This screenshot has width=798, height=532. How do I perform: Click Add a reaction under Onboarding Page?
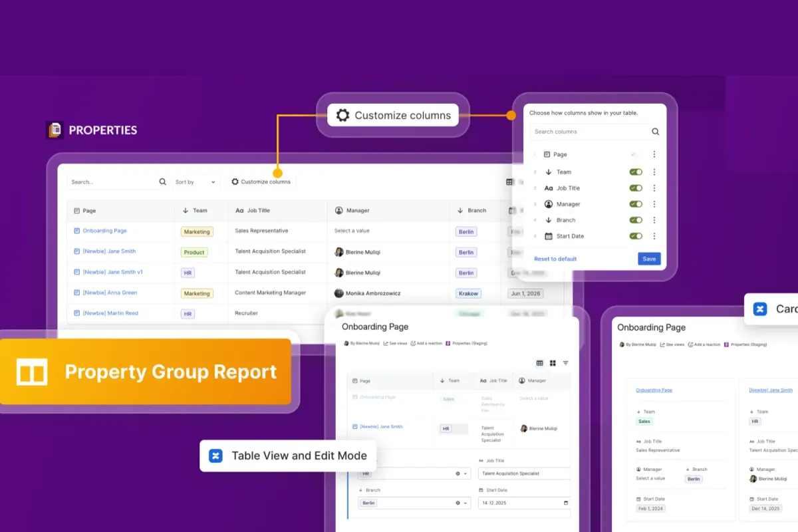(x=426, y=344)
